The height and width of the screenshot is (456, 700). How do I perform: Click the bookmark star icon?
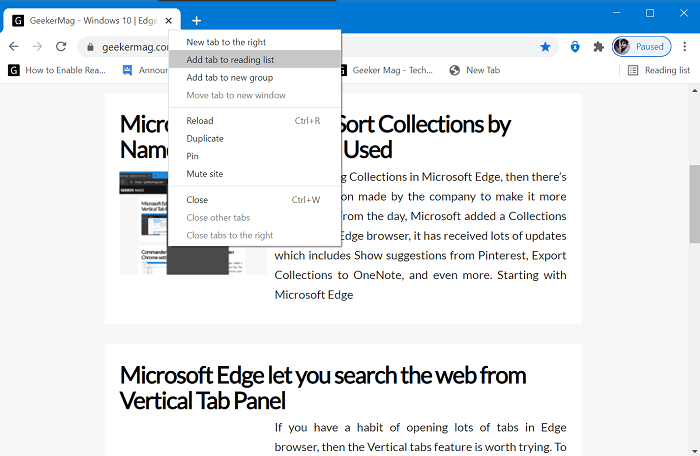[x=545, y=46]
